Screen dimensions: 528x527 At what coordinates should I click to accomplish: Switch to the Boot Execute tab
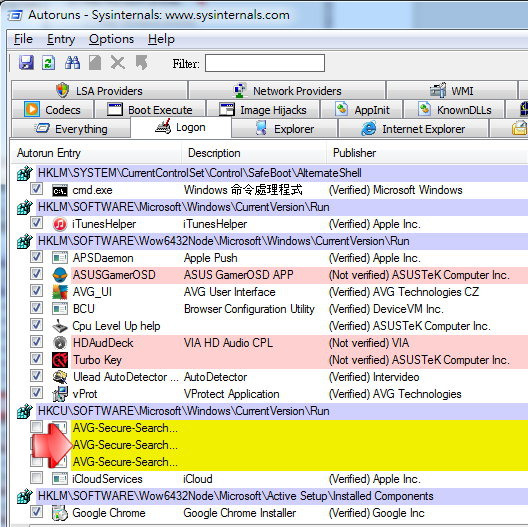point(150,109)
